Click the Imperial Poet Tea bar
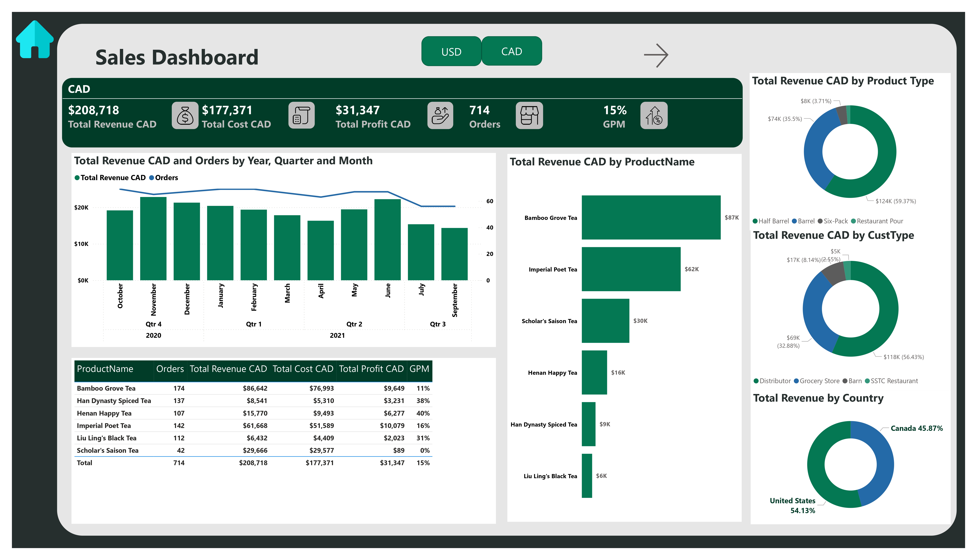This screenshot has width=977, height=560. click(x=631, y=269)
